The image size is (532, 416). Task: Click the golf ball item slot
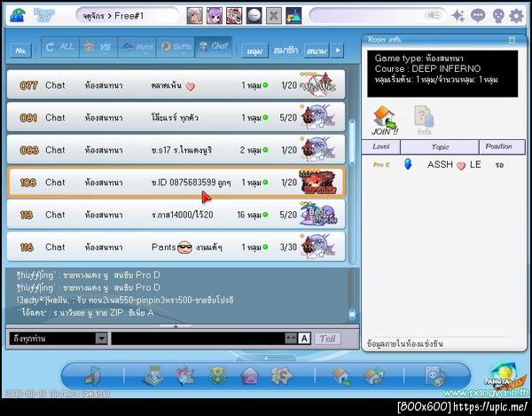[x=254, y=16]
